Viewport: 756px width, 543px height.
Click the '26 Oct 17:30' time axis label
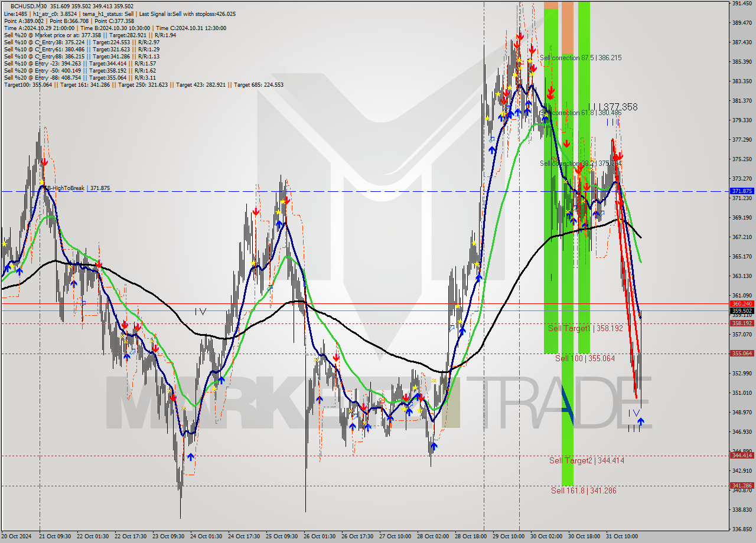(x=357, y=537)
